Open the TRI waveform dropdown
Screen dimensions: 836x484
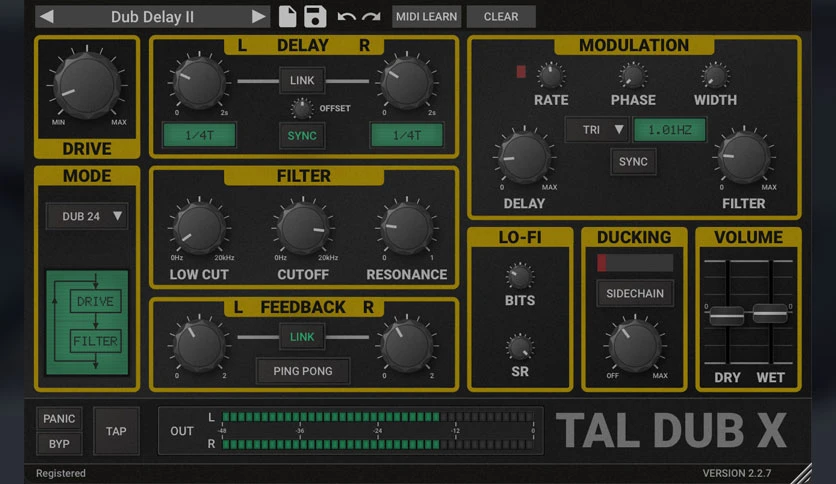point(596,130)
